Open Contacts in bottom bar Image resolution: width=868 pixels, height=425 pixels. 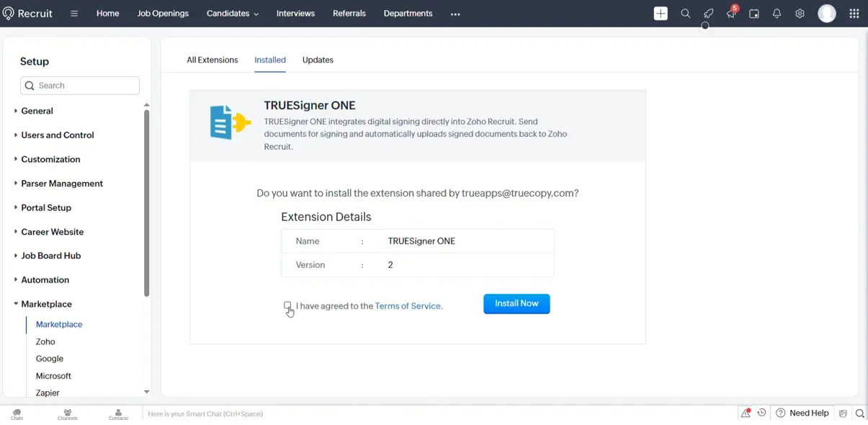point(119,414)
